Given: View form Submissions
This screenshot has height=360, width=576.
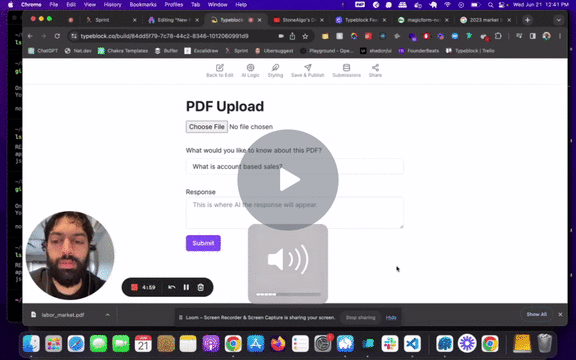Looking at the screenshot, I should [346, 71].
